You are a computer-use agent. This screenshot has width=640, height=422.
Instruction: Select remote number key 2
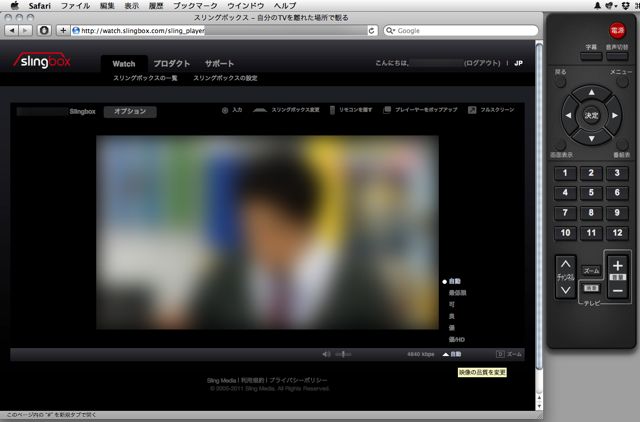[x=591, y=173]
